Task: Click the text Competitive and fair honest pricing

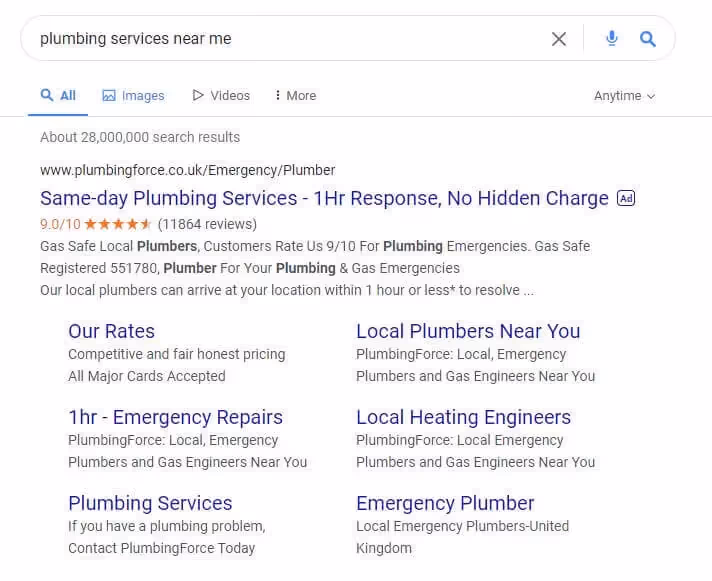Action: pos(177,355)
